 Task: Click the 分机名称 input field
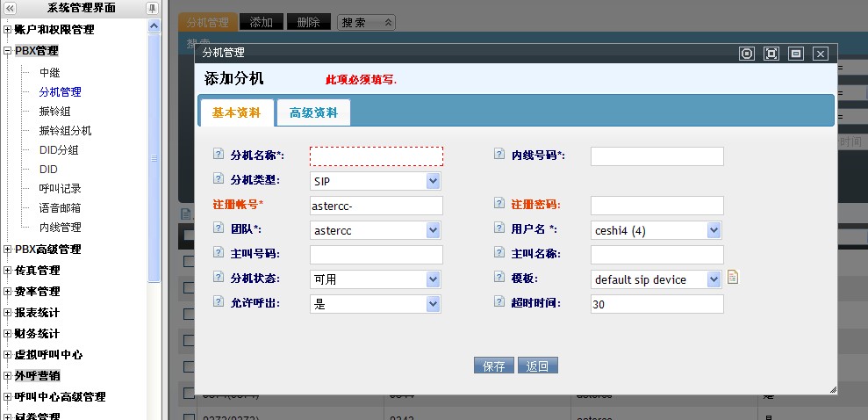[x=376, y=156]
